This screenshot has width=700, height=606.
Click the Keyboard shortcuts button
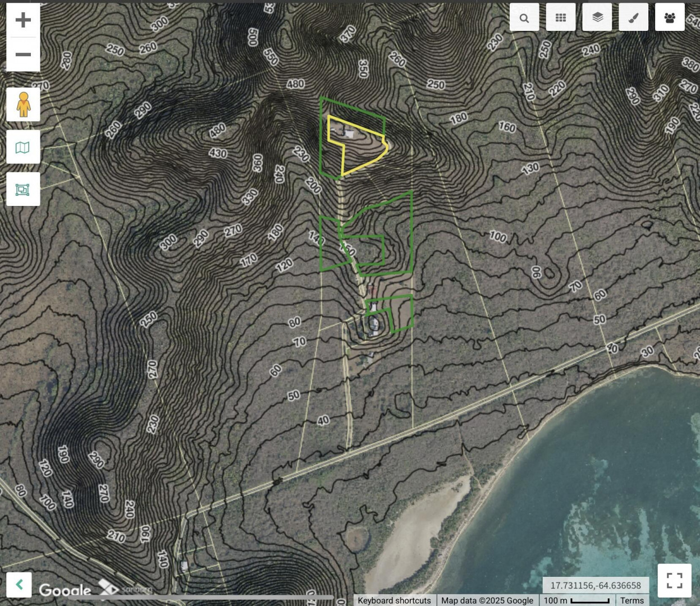(x=394, y=600)
